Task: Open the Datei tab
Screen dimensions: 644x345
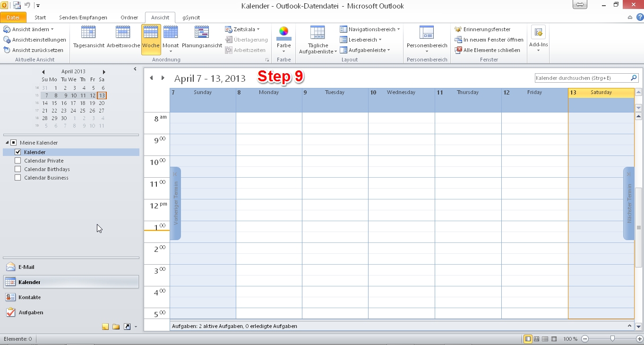Action: tap(13, 17)
